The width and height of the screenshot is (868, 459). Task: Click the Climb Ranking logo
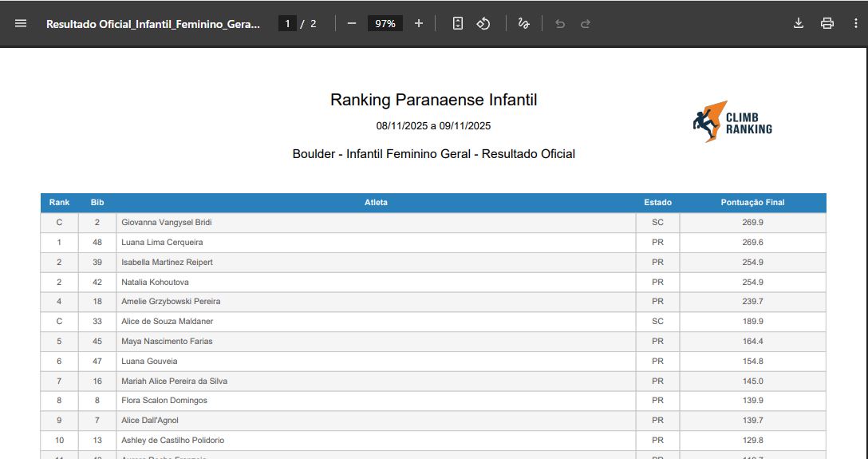(x=732, y=122)
